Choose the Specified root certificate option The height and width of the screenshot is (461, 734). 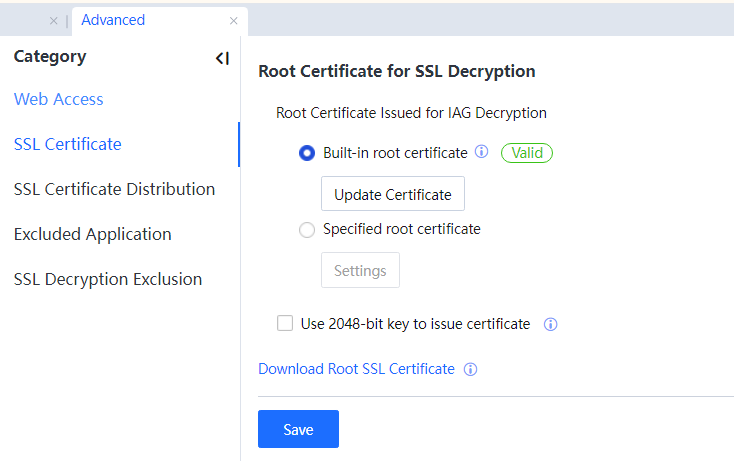pos(307,230)
